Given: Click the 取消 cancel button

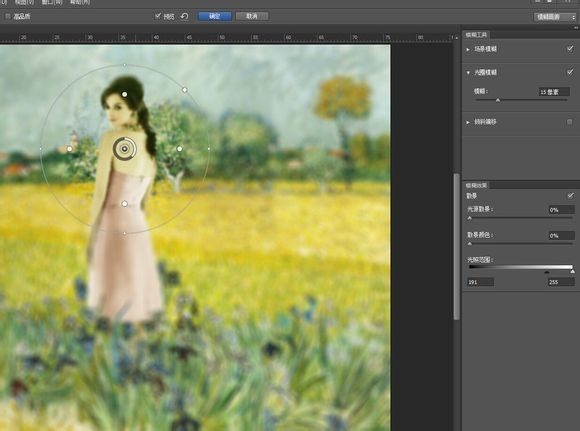Looking at the screenshot, I should pyautogui.click(x=252, y=16).
